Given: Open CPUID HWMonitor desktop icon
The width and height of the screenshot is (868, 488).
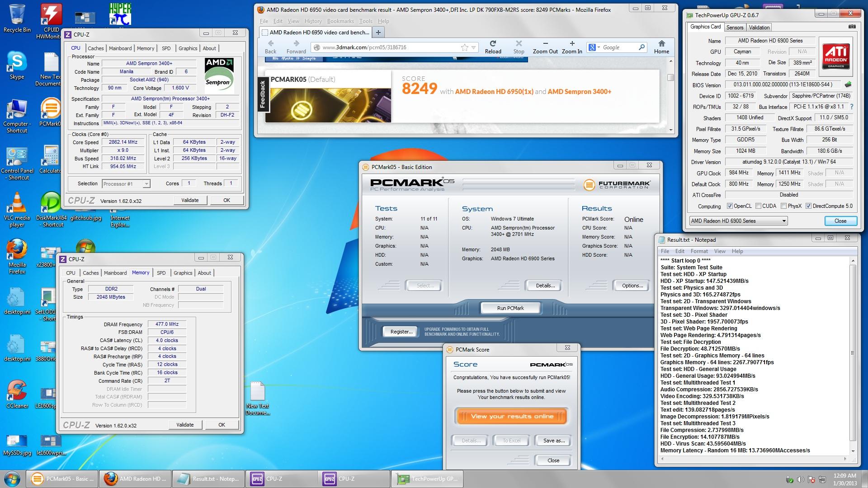Looking at the screenshot, I should [x=51, y=21].
